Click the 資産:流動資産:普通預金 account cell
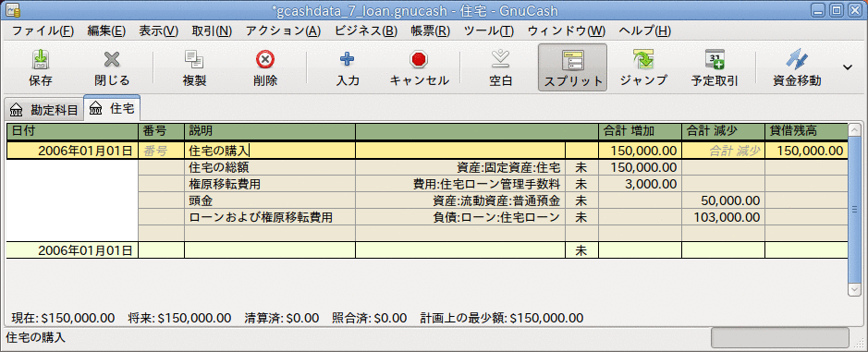Image resolution: width=868 pixels, height=352 pixels. tap(460, 200)
